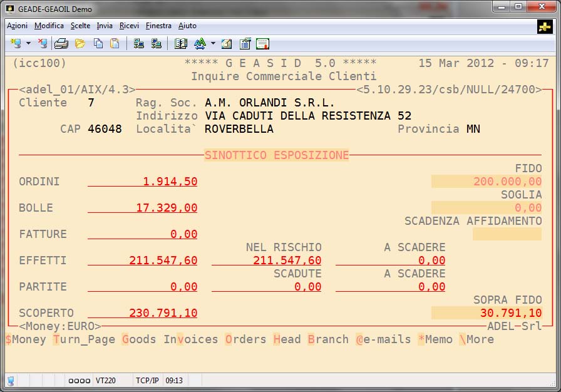Click the paste clipboard icon

[x=115, y=43]
